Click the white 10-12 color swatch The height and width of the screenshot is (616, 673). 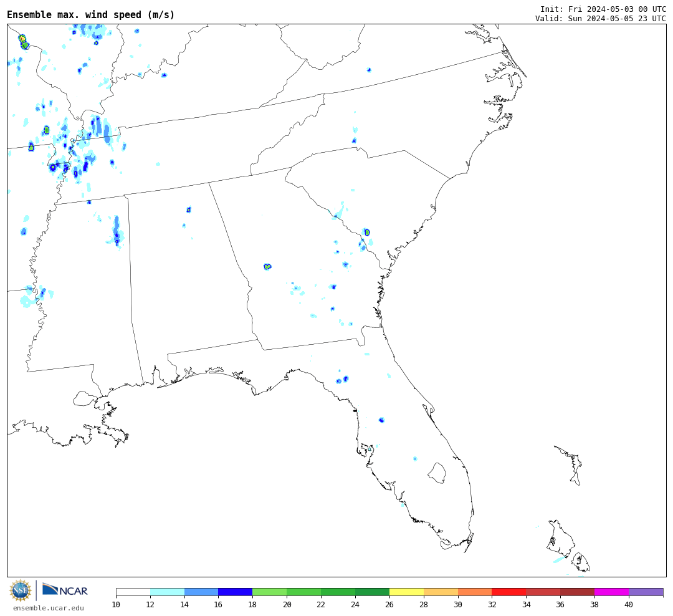click(x=133, y=592)
